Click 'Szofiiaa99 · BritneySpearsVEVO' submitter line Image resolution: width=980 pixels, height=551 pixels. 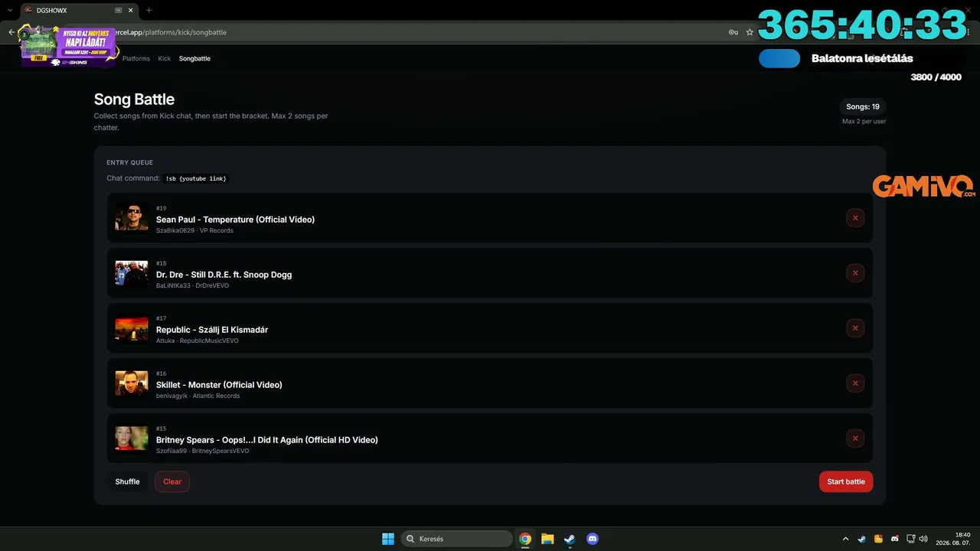point(202,451)
